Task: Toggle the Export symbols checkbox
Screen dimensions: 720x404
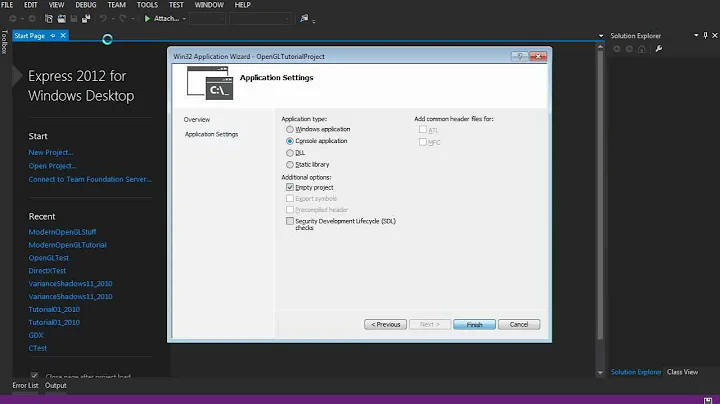Action: pos(290,198)
